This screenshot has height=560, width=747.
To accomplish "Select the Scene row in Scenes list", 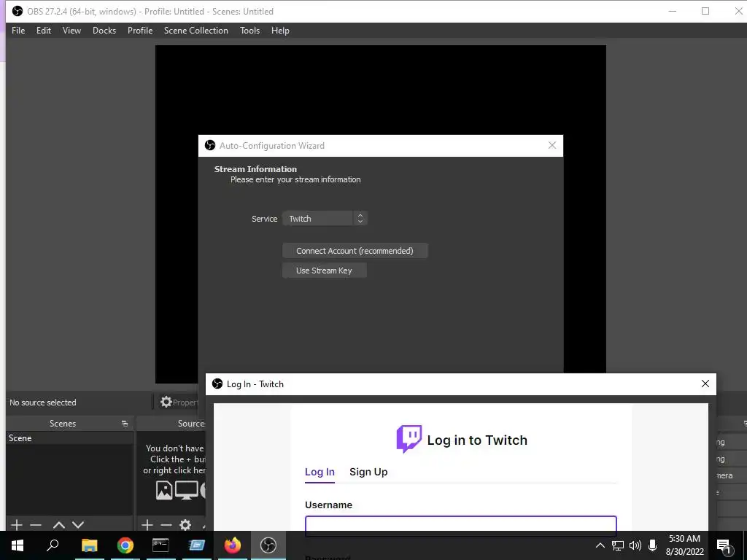I will pyautogui.click(x=69, y=438).
